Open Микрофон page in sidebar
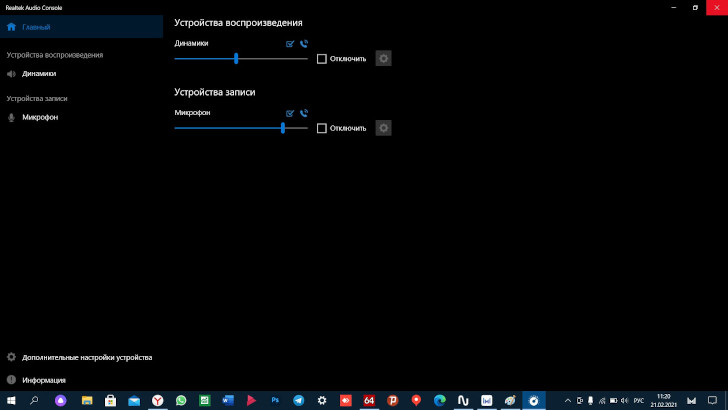Screen dimensions: 728x410 [40, 117]
